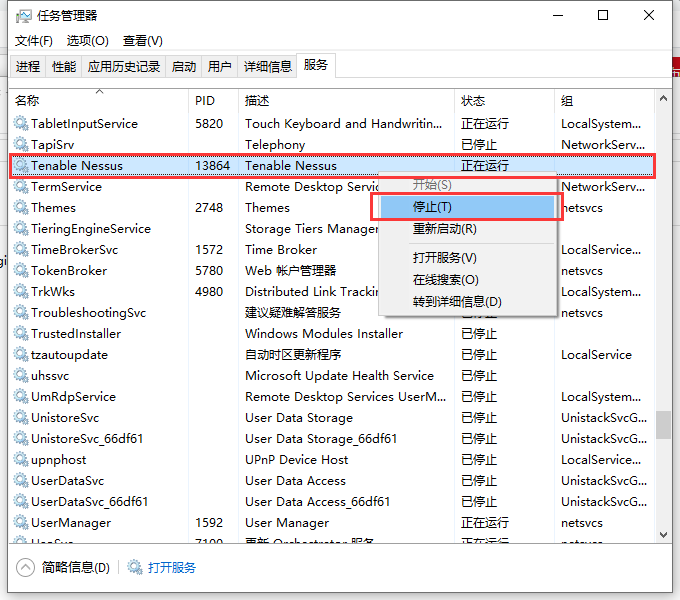Viewport: 680px width, 600px height.
Task: Click the 正在运行 status of TabletInputService
Action: [484, 124]
